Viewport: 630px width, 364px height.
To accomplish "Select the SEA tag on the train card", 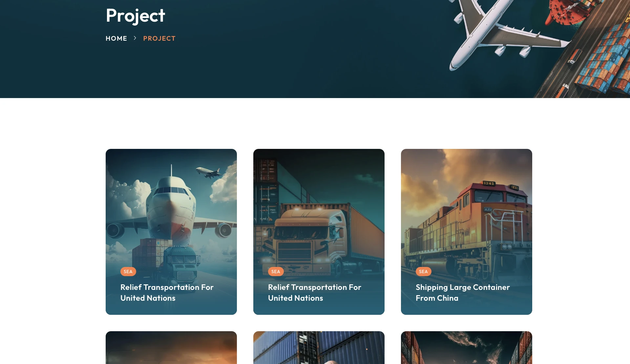I will click(423, 272).
